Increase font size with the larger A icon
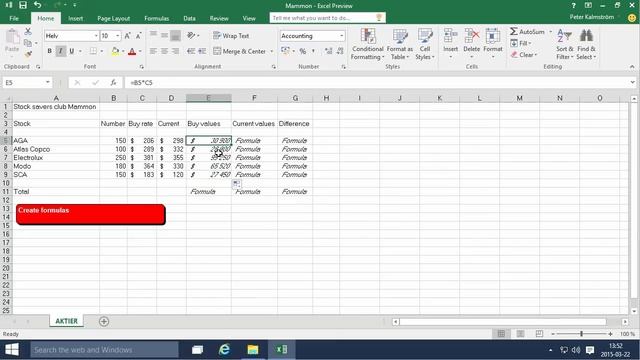This screenshot has width=640, height=360. point(127,36)
